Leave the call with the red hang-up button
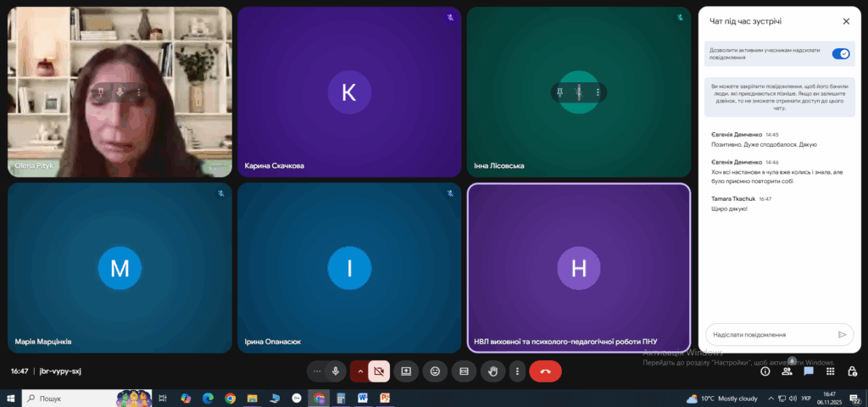Image resolution: width=868 pixels, height=407 pixels. tap(545, 371)
